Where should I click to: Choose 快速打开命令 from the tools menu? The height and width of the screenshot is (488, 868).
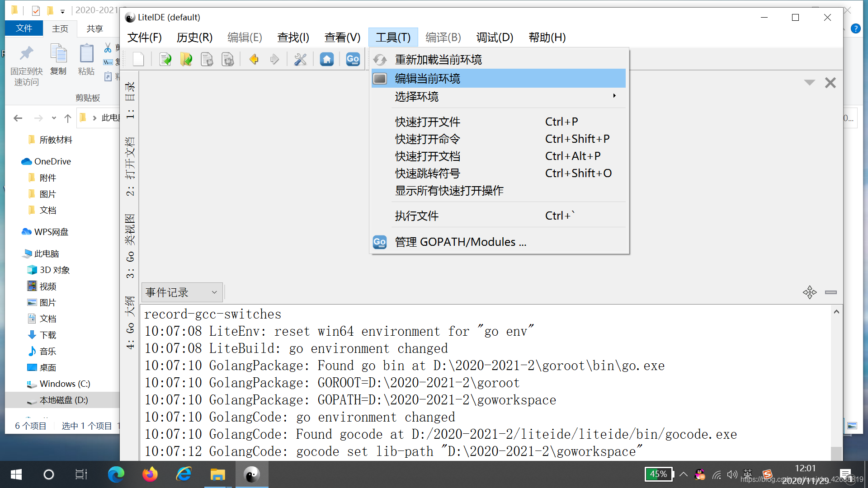coord(499,139)
